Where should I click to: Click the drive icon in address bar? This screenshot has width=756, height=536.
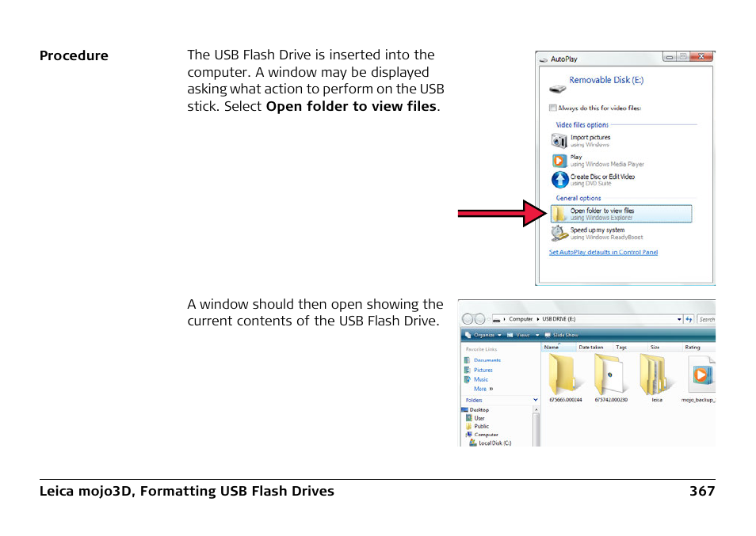coord(496,319)
